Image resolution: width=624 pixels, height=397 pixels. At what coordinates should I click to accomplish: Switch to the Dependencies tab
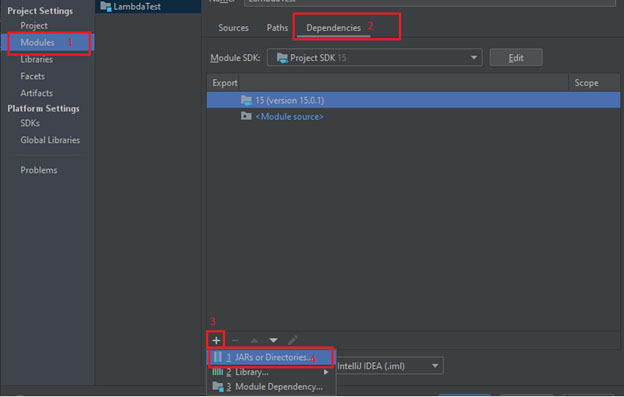[x=333, y=28]
